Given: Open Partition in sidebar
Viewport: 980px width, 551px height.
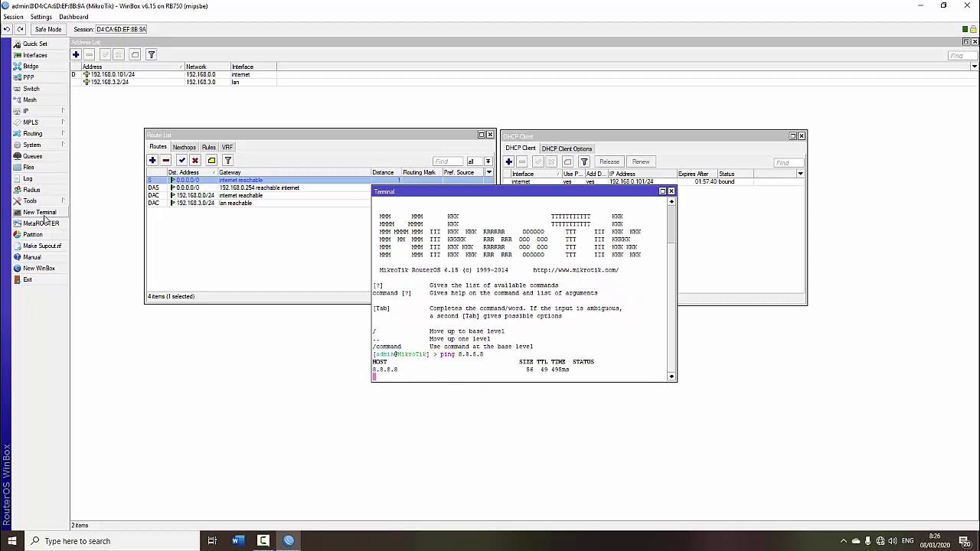Looking at the screenshot, I should tap(32, 235).
